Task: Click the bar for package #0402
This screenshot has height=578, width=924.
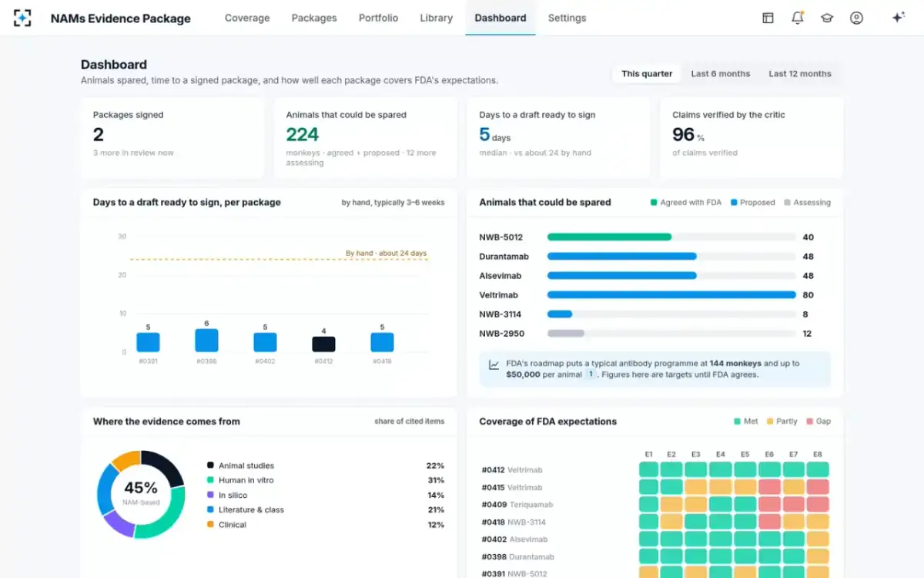Action: (x=265, y=342)
